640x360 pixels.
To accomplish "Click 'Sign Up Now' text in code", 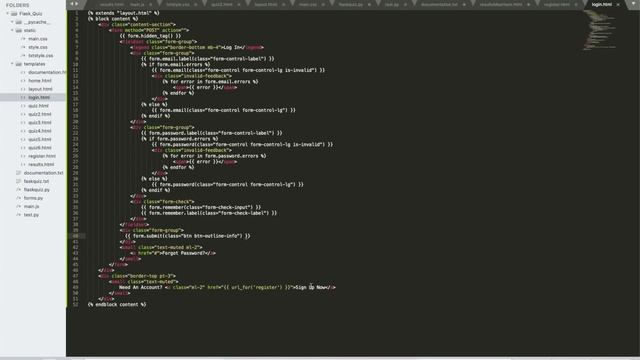I will click(311, 287).
